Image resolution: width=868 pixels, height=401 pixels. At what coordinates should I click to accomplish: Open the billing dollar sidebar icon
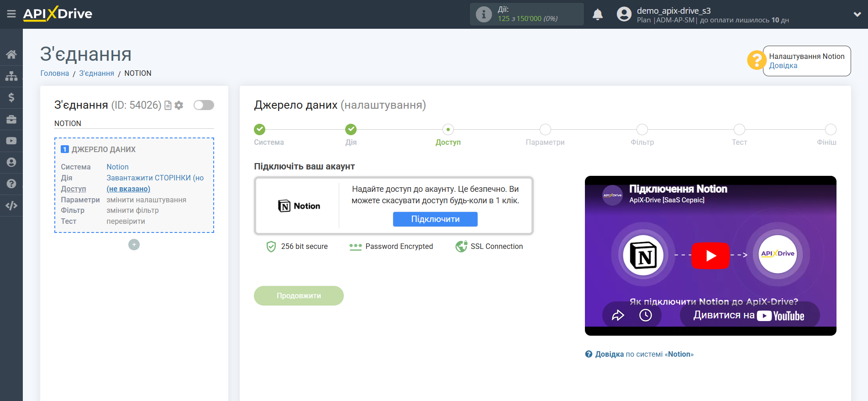11,97
